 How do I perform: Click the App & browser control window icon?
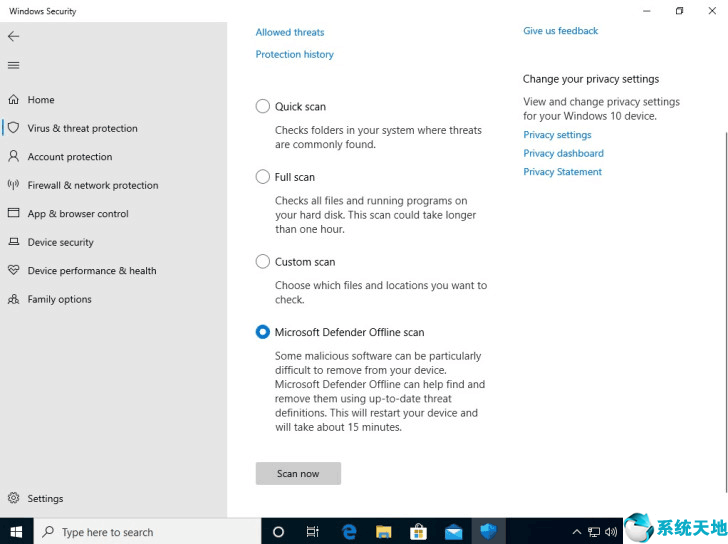pos(14,213)
